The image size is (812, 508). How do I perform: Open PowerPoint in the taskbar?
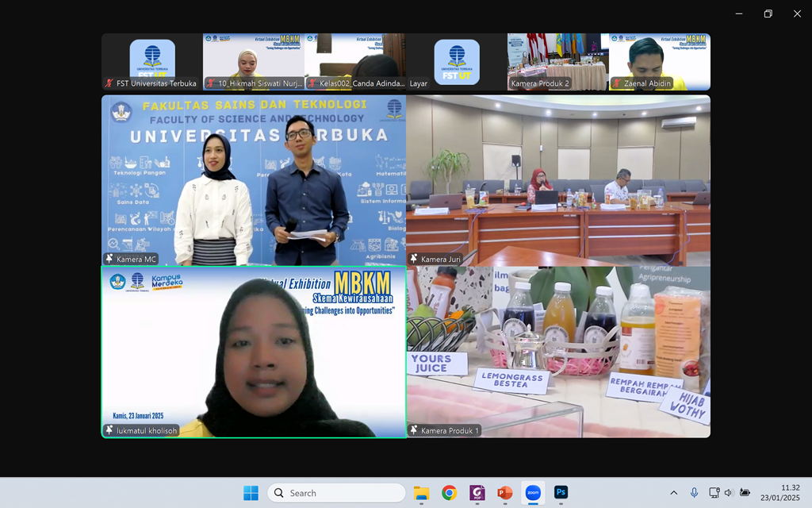click(x=505, y=493)
